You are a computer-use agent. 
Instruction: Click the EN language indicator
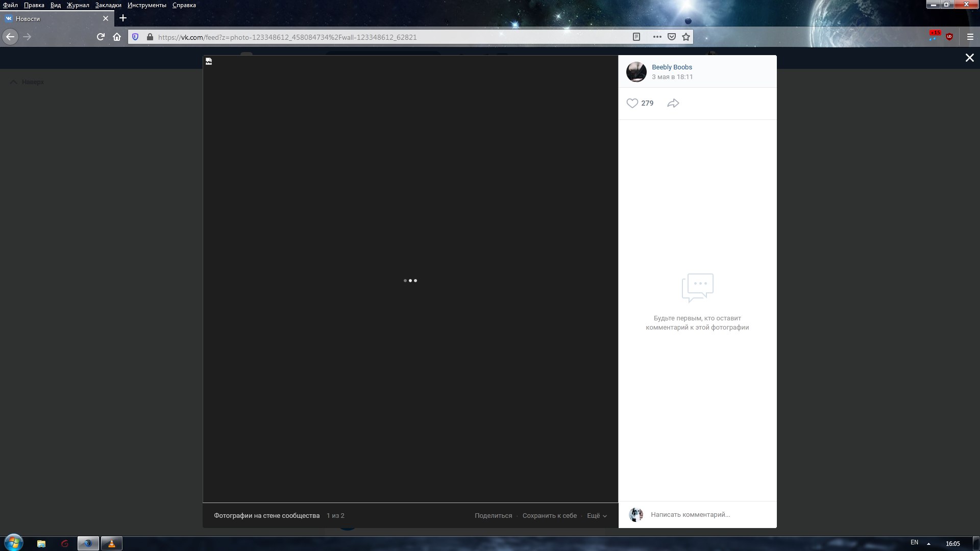(914, 543)
